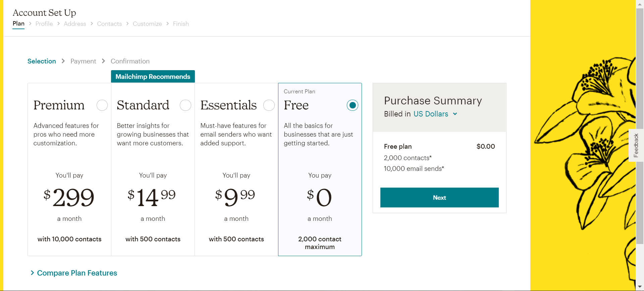Click the chevron next to US Dollars
644x291 pixels.
coord(455,114)
